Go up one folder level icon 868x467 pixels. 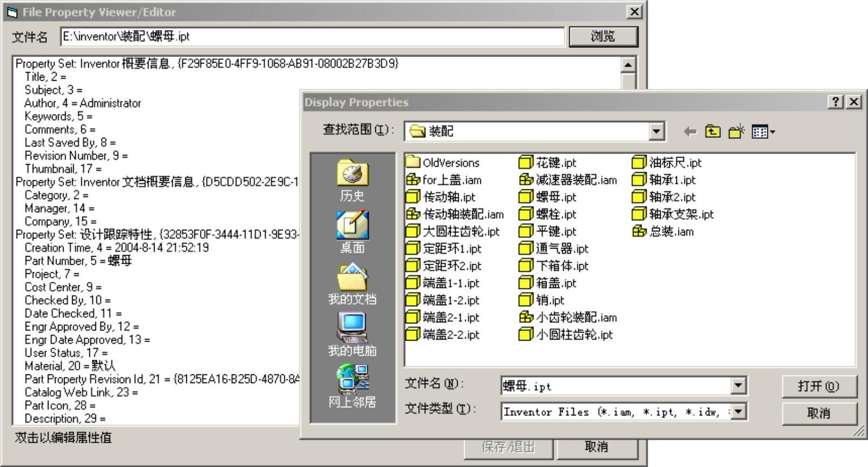712,131
